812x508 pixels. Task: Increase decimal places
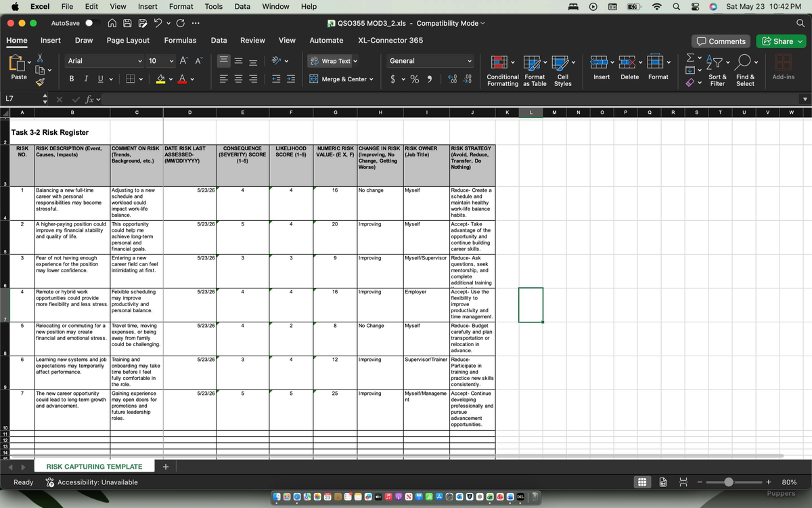[x=452, y=79]
